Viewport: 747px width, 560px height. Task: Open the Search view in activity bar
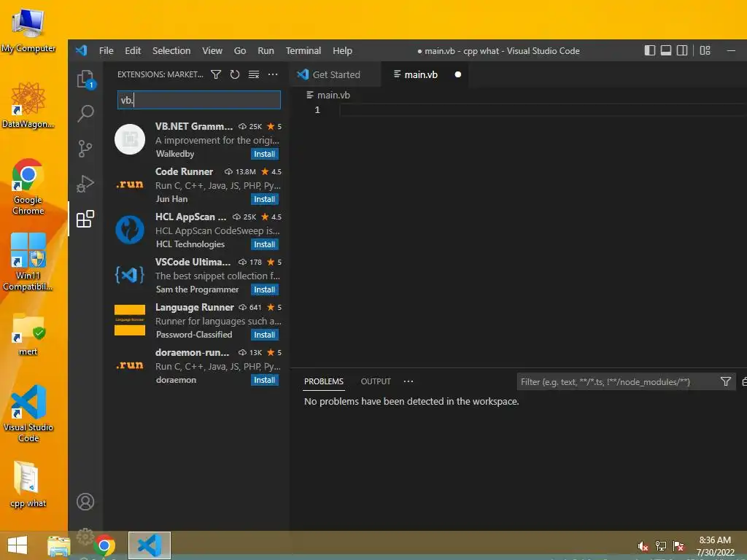(x=86, y=113)
